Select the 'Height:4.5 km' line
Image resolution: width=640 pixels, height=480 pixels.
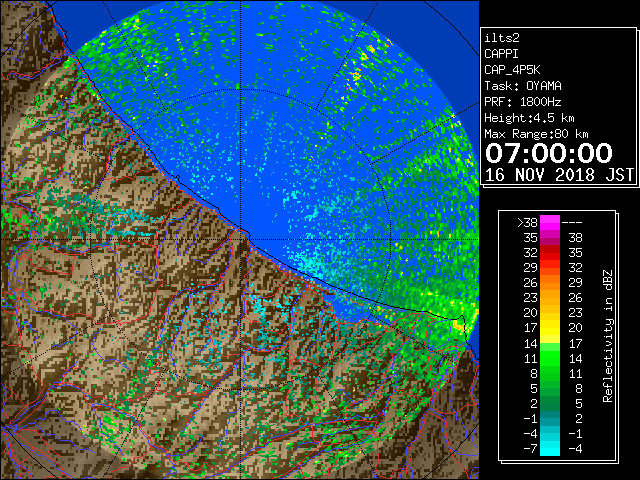[x=529, y=118]
